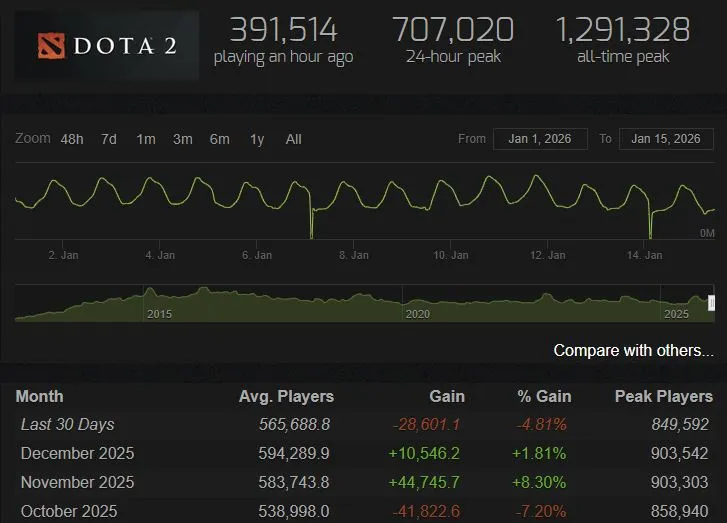Click the Dota 2 logo banner
Viewport: 727px width, 523px height.
coord(107,45)
